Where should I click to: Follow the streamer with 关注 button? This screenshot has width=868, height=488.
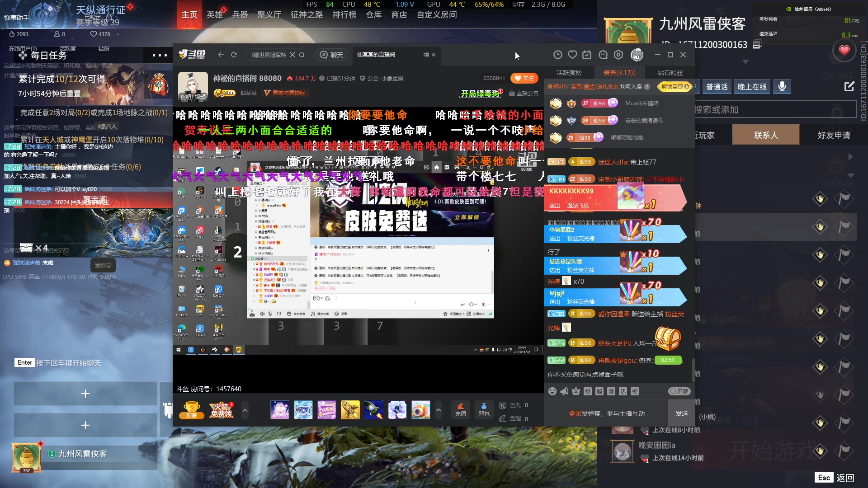click(524, 78)
